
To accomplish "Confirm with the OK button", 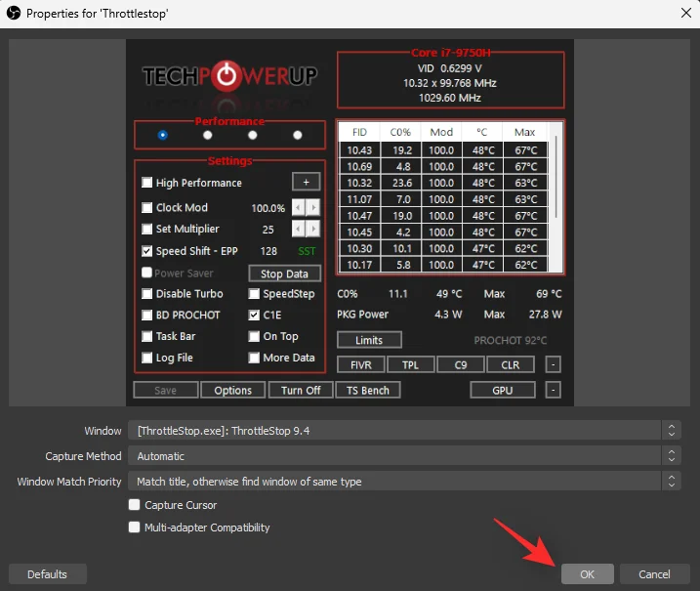I will [x=587, y=574].
